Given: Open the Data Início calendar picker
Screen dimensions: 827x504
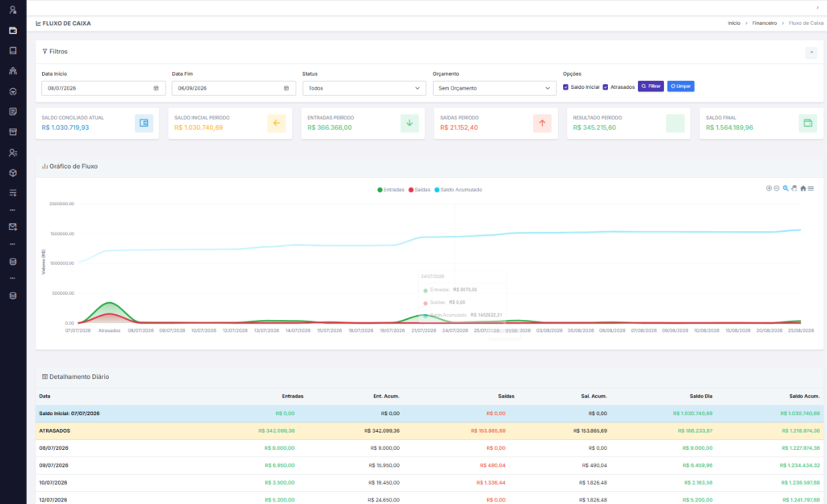Looking at the screenshot, I should (x=156, y=88).
